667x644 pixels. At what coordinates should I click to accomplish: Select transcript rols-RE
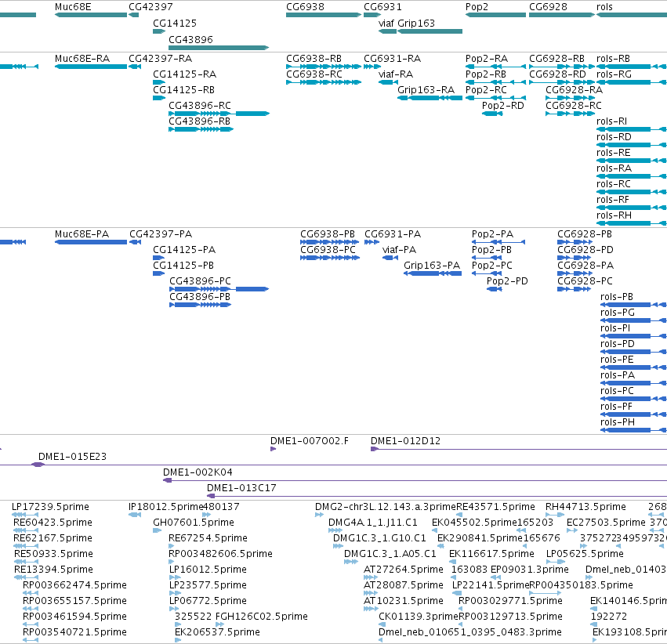click(x=614, y=153)
